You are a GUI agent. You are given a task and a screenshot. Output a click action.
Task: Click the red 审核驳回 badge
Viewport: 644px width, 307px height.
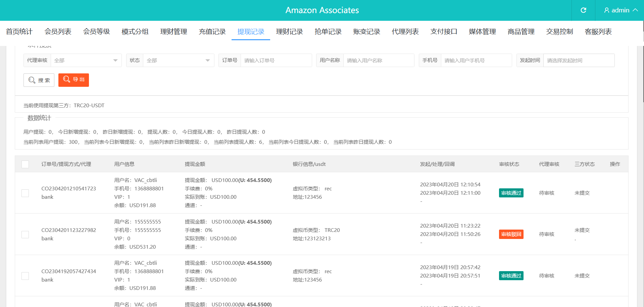[x=511, y=234]
